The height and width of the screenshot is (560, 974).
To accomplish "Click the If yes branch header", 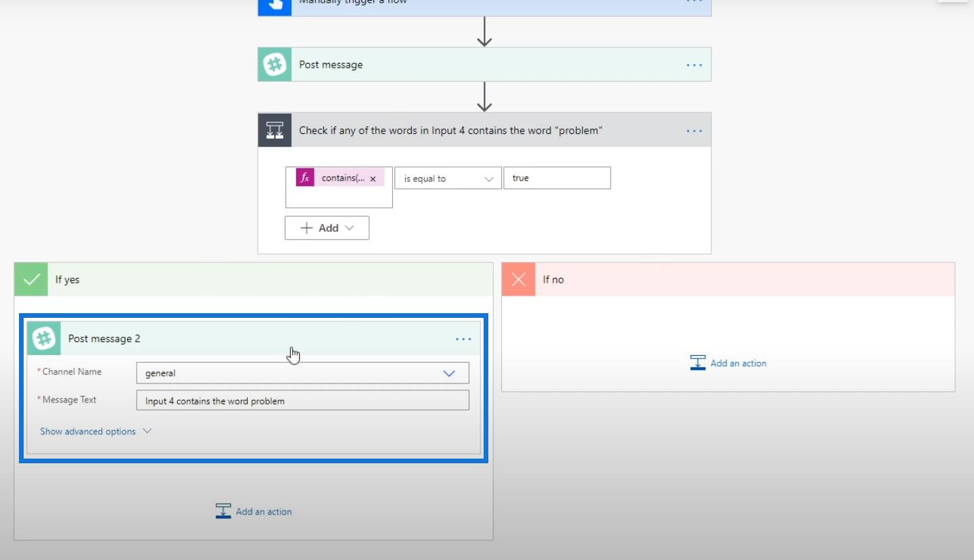I will (254, 279).
